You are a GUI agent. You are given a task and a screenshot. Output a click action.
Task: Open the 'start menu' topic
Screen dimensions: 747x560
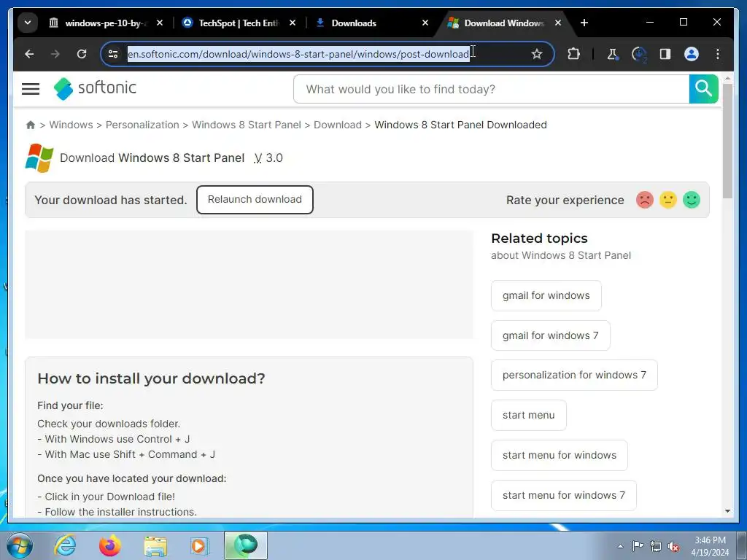point(528,415)
